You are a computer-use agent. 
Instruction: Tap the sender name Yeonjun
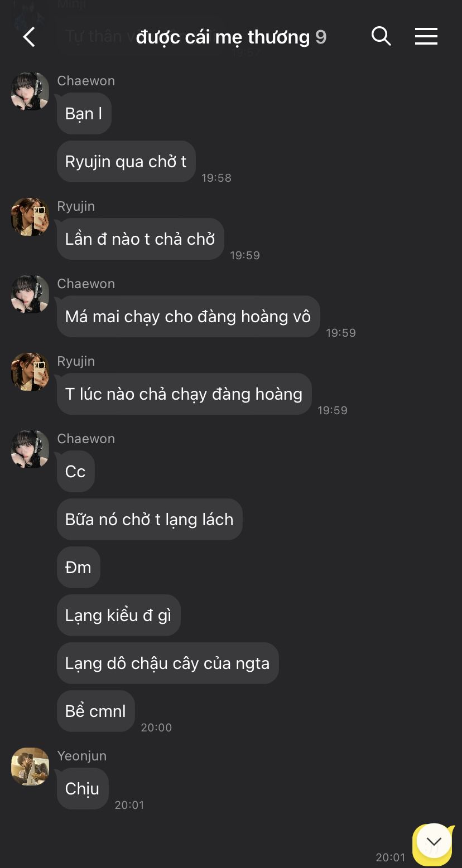click(81, 755)
